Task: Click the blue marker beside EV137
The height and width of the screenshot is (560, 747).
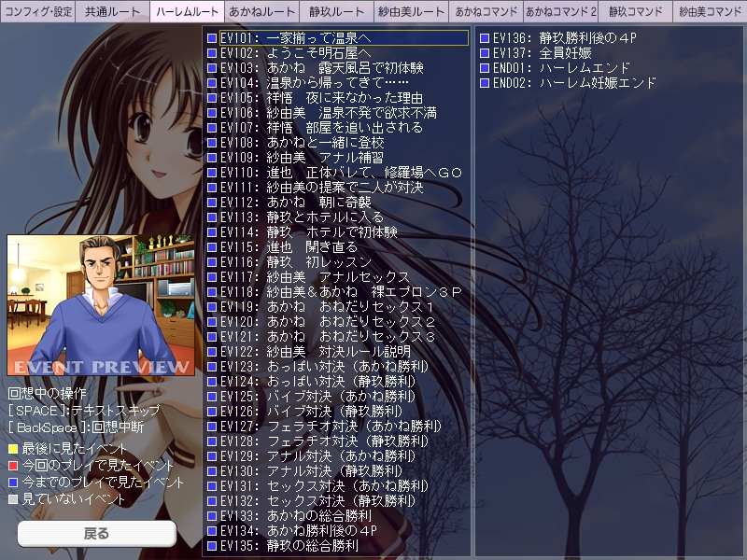Action: 485,53
